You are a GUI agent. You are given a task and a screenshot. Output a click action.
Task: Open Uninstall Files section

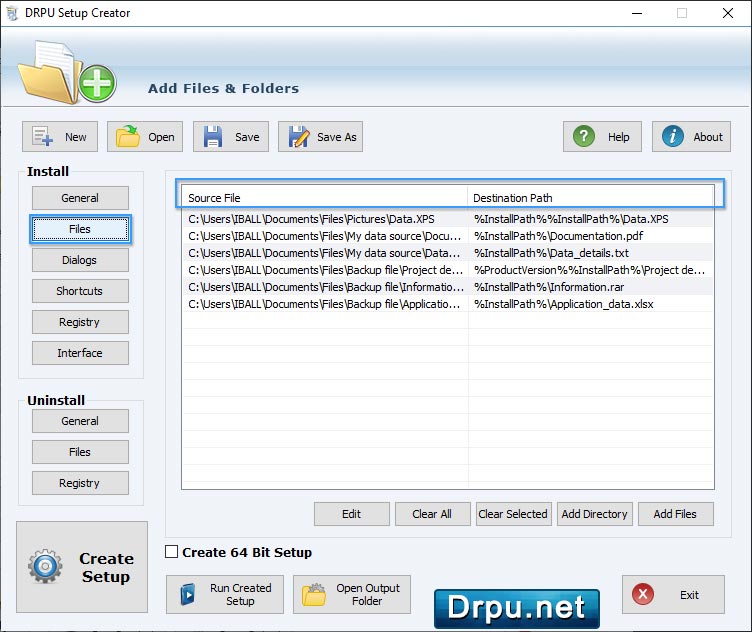point(80,452)
